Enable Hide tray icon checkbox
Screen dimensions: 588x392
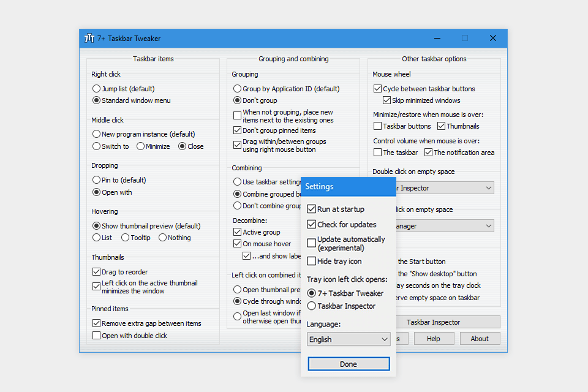click(311, 261)
